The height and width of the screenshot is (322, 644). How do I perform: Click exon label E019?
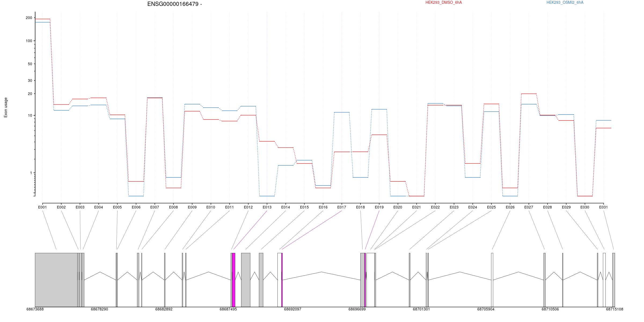pyautogui.click(x=379, y=207)
